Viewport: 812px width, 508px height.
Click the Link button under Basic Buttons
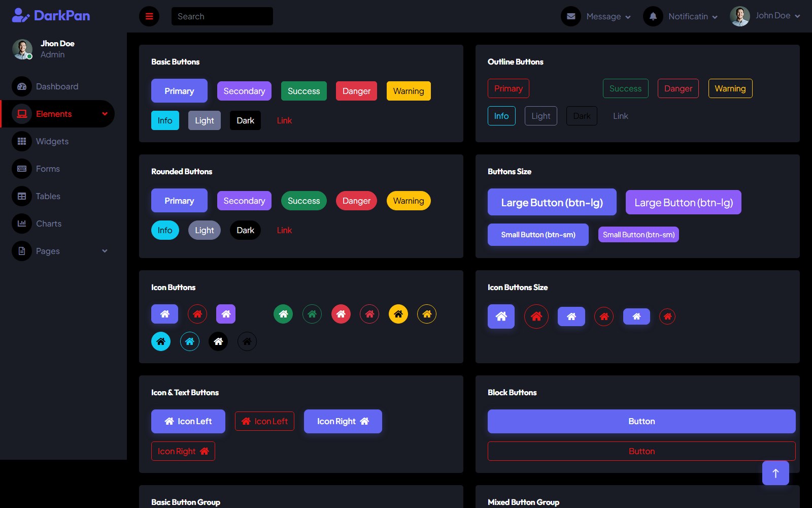[284, 120]
